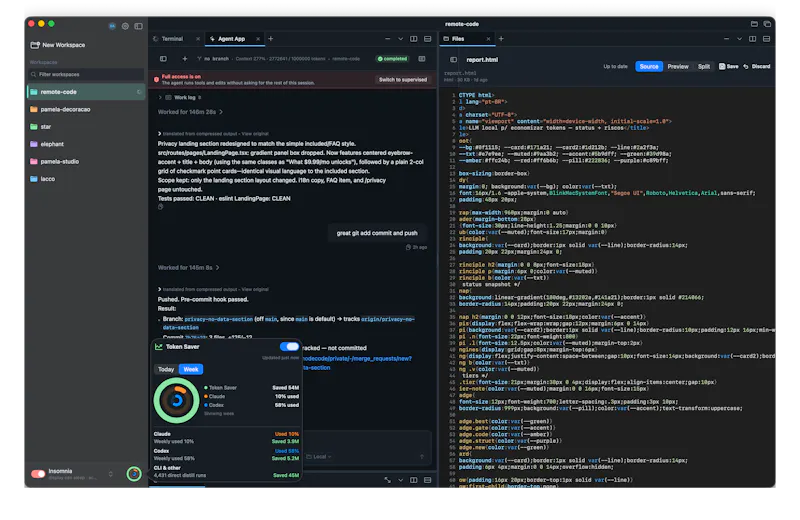Screen dimensions: 800x520
Task: Toggle file tree icon beside report.html
Action: (453, 60)
